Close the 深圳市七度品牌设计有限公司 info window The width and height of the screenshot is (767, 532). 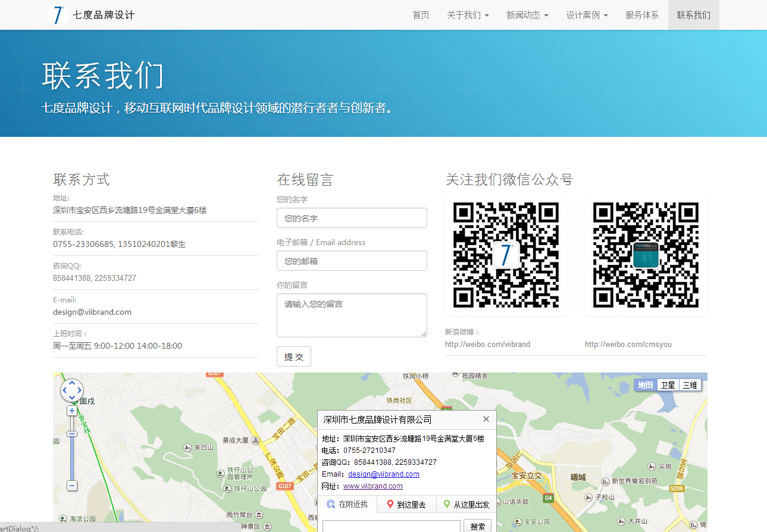point(486,419)
